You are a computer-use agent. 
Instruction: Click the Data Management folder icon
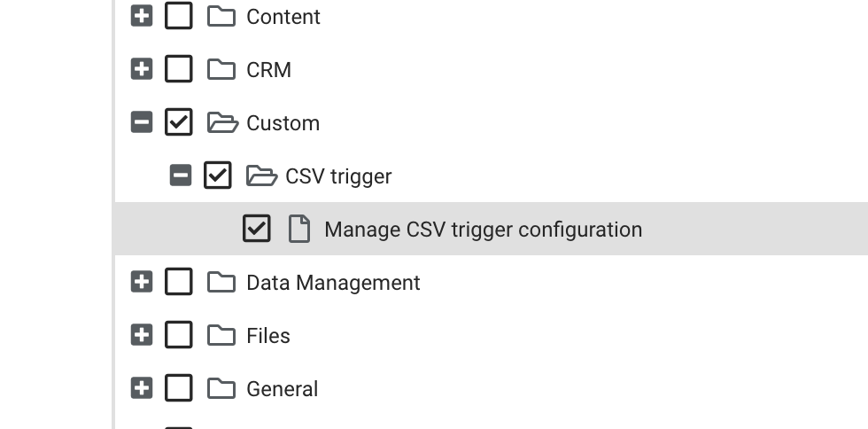(221, 283)
